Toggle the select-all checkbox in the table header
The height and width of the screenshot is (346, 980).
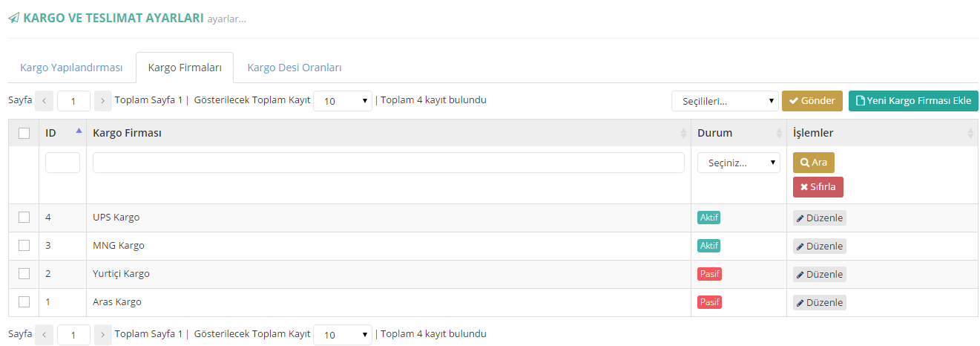pos(24,133)
